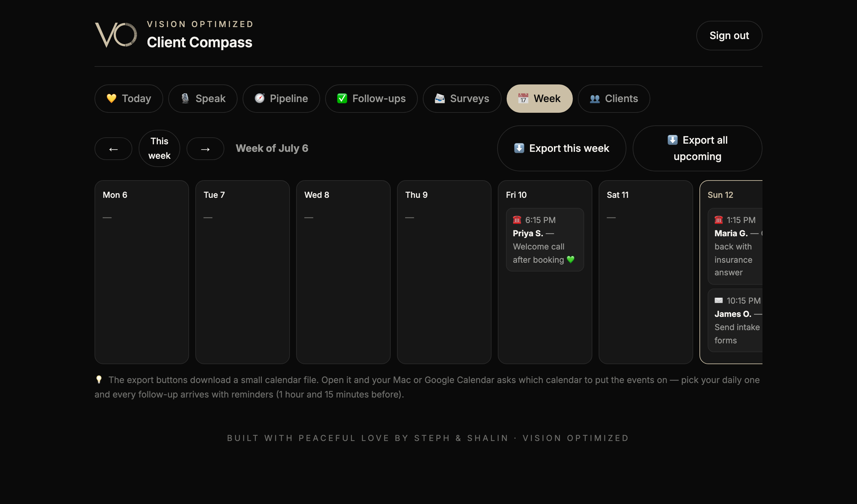
Task: Click the export tip paragraph
Action: (427, 387)
